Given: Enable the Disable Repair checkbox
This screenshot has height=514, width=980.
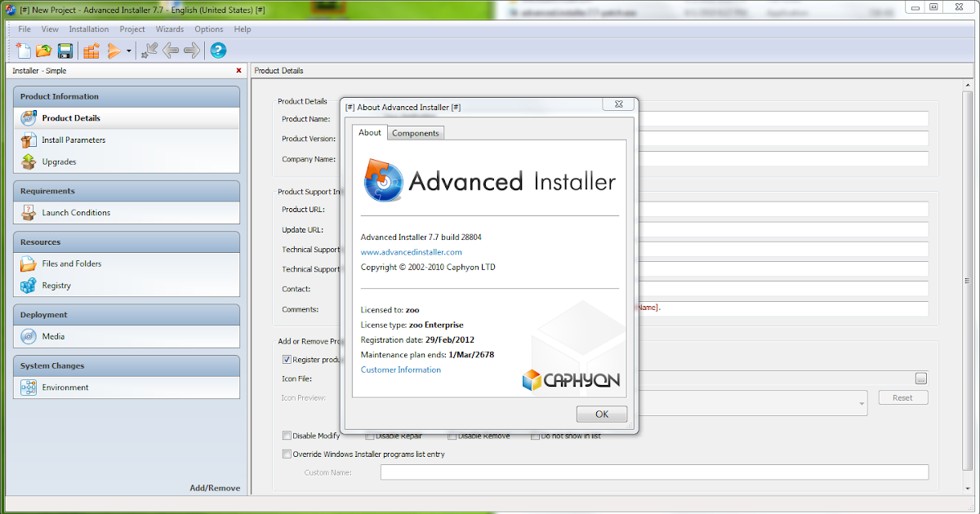Looking at the screenshot, I should tap(370, 436).
